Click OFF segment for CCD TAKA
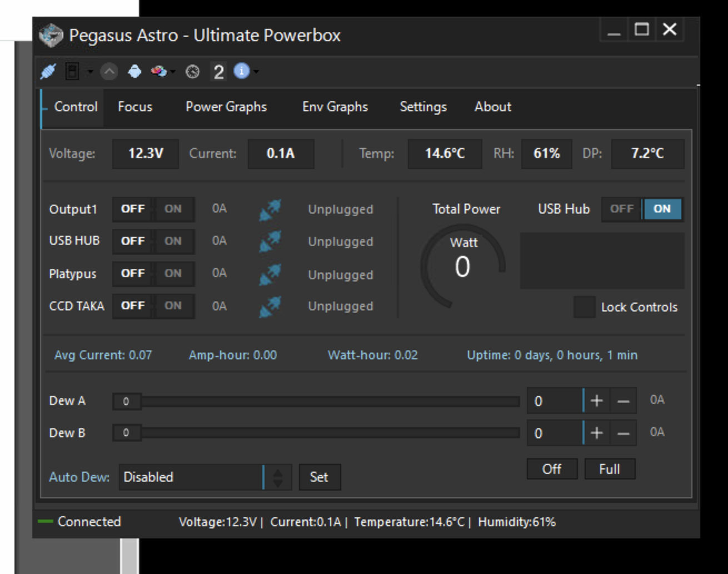Screen dimensions: 728x574 (133, 306)
